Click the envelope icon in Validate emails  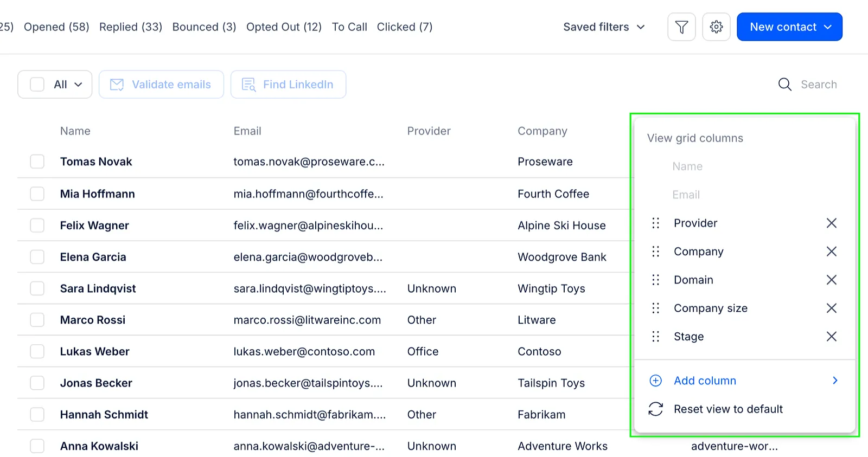pyautogui.click(x=117, y=85)
